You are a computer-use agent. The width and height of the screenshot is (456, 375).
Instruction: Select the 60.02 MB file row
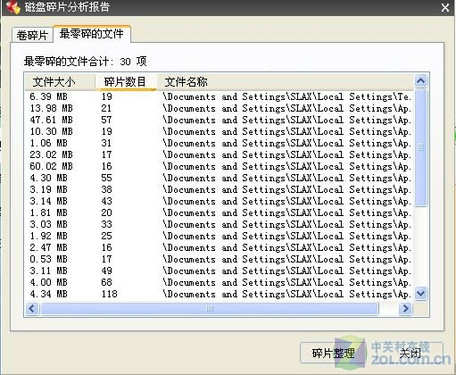[x=219, y=166]
